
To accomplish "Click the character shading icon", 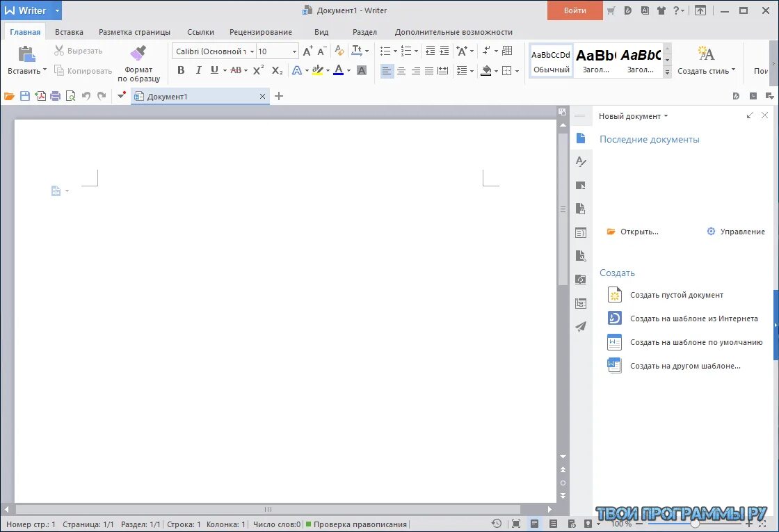I will 362,70.
